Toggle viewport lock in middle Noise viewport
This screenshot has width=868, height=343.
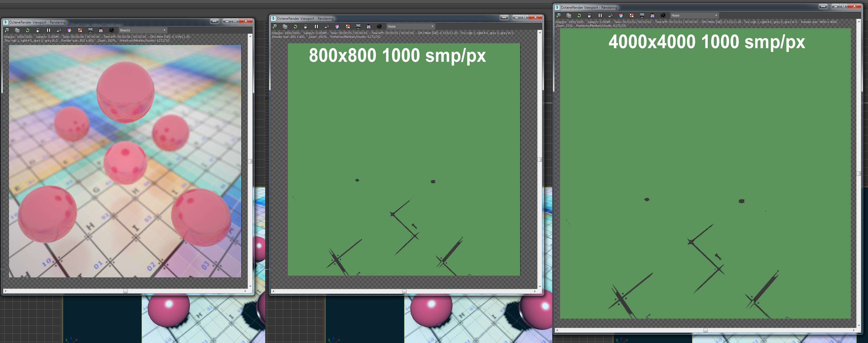[x=306, y=27]
